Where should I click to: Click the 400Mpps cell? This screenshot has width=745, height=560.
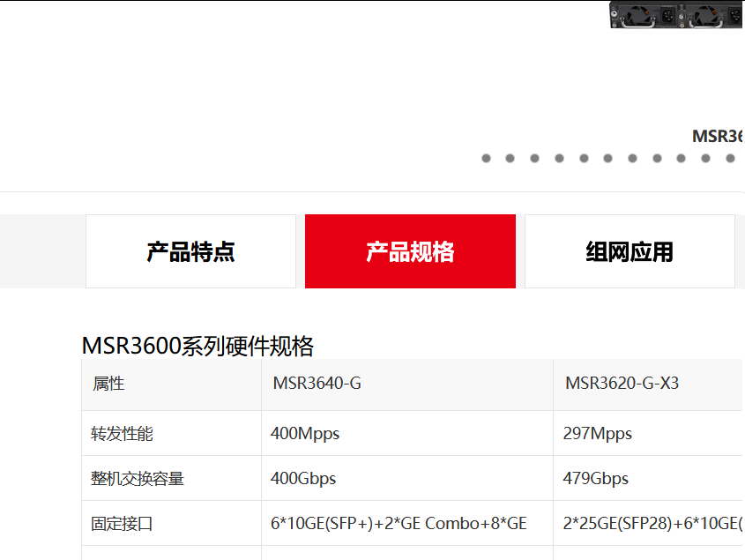click(407, 433)
